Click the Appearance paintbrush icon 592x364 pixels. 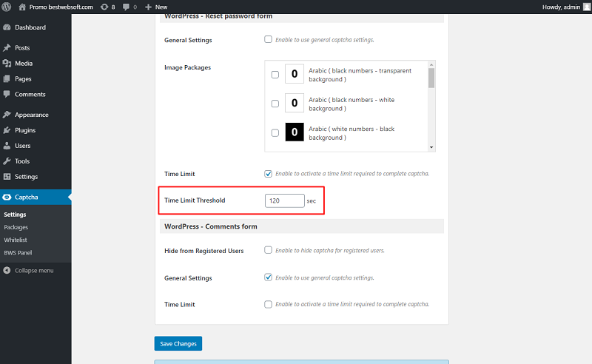pyautogui.click(x=7, y=115)
